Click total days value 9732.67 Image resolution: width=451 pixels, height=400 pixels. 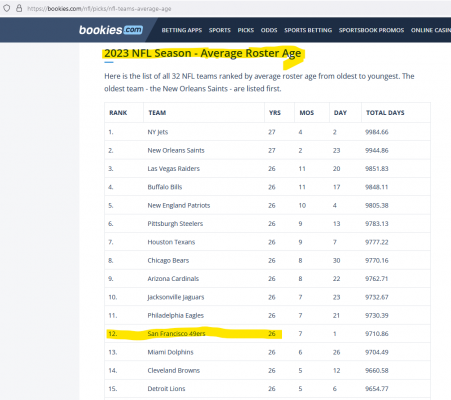tap(377, 297)
